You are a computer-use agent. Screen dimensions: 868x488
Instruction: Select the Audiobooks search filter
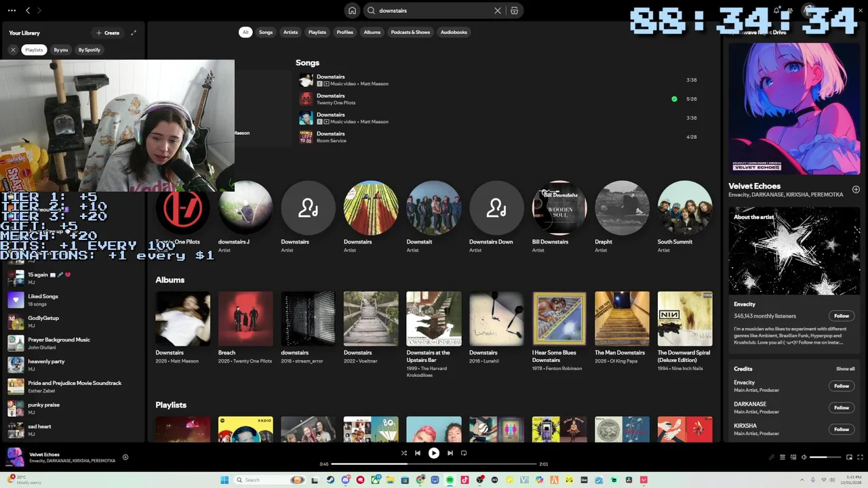(454, 32)
